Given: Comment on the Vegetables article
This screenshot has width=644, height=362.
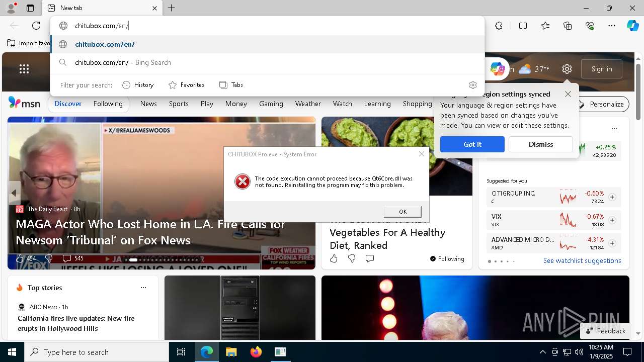Looking at the screenshot, I should point(370,258).
